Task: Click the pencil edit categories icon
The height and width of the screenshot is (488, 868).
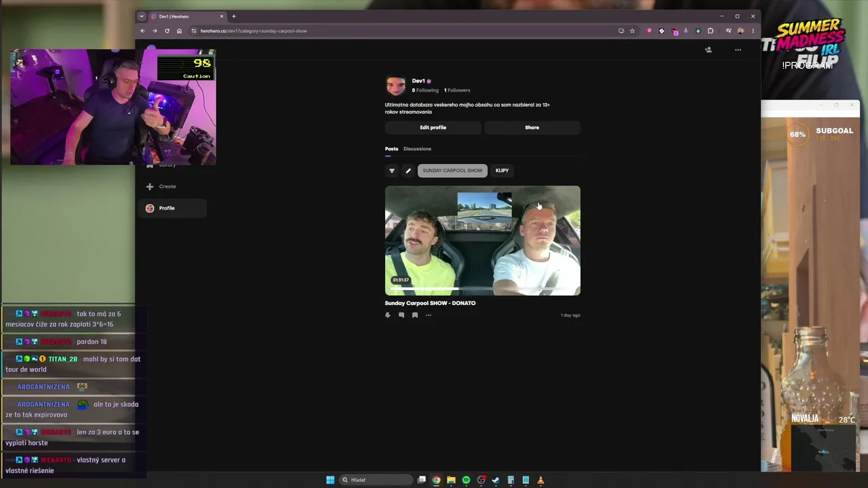Action: pyautogui.click(x=408, y=171)
